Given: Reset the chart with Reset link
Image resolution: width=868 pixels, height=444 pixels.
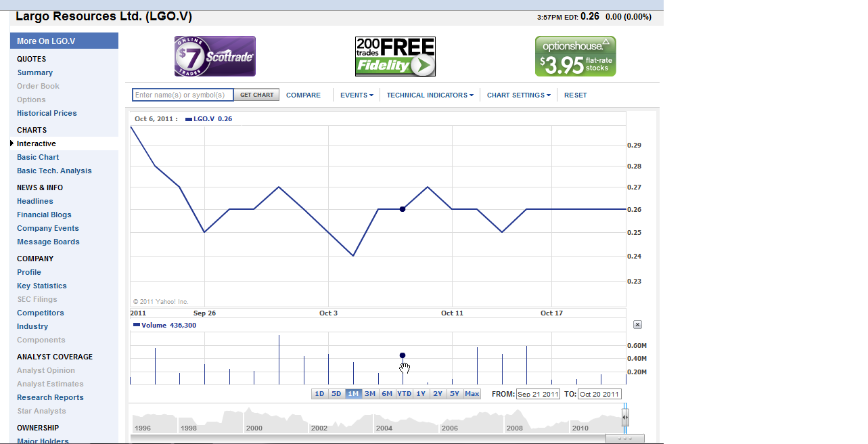Looking at the screenshot, I should tap(575, 95).
